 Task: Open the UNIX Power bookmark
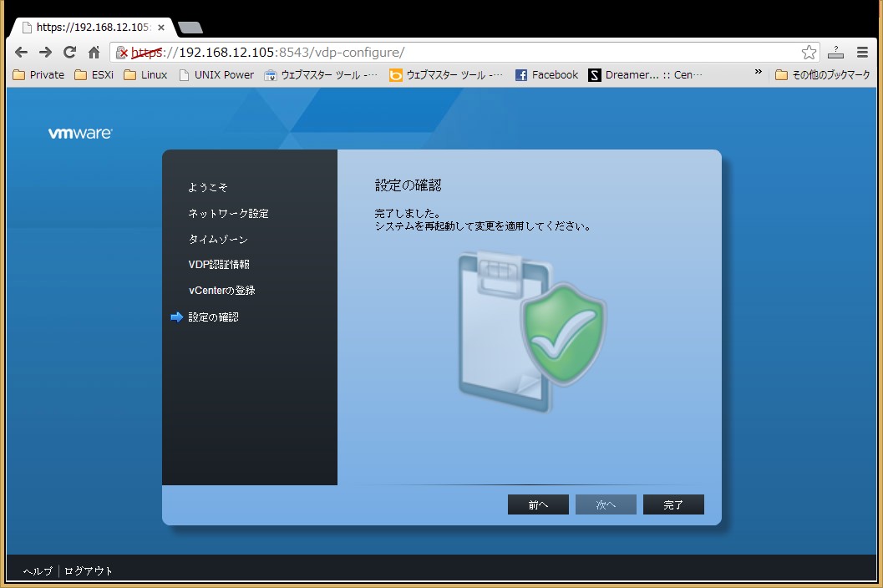coord(216,75)
